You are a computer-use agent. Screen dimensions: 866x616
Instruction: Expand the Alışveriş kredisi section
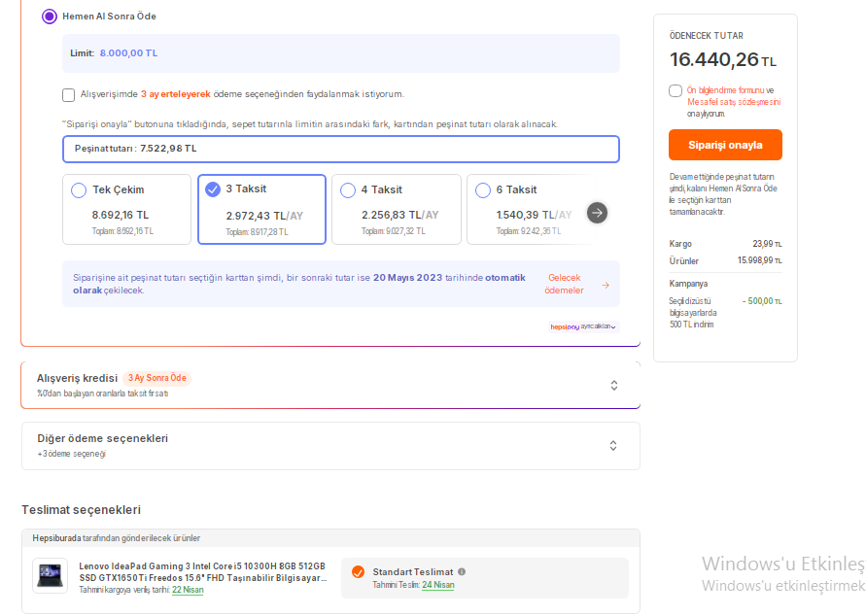pos(613,386)
